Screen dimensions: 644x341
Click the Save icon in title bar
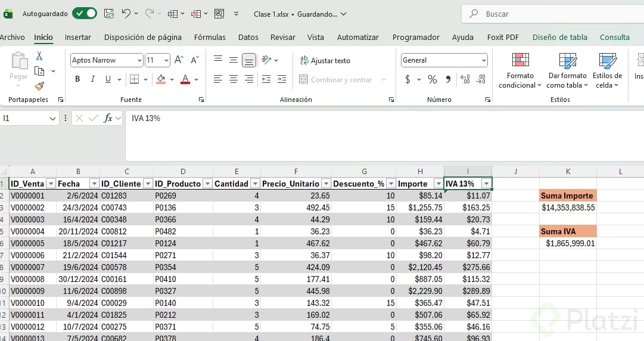click(x=108, y=13)
